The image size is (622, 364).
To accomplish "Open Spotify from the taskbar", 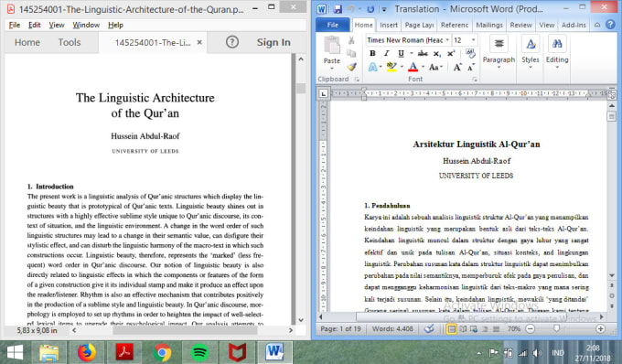I will 199,352.
